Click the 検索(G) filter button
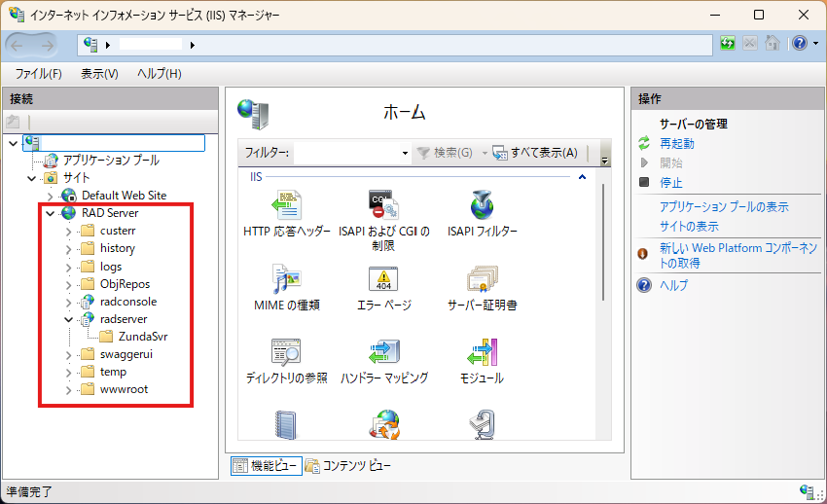Viewport: 827px width, 504px height. tap(445, 153)
